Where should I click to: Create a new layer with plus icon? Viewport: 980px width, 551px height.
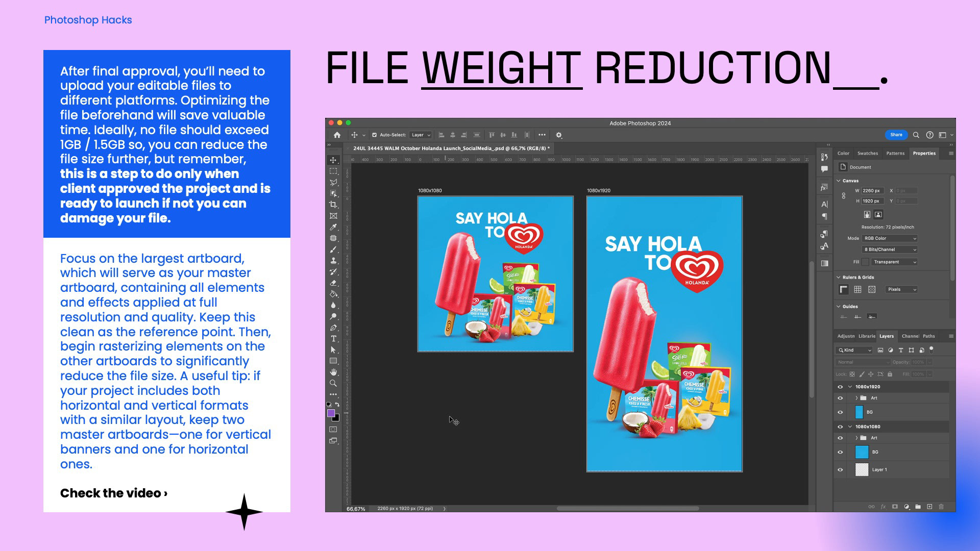[929, 507]
